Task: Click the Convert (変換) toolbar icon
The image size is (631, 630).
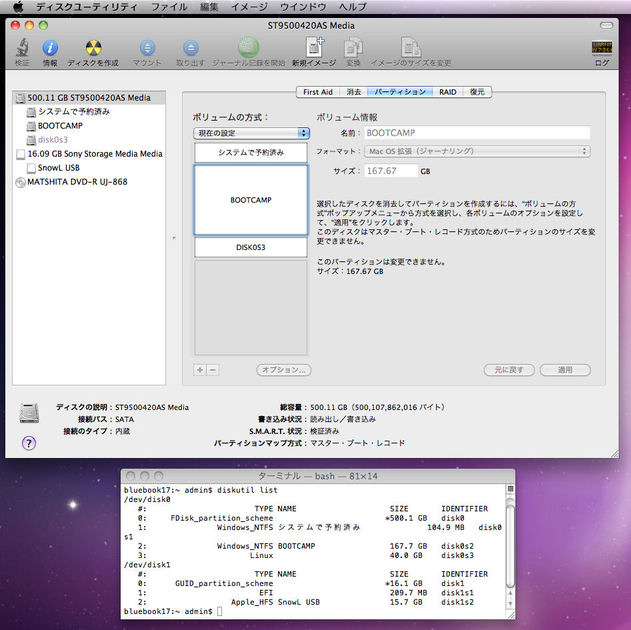Action: click(x=353, y=47)
